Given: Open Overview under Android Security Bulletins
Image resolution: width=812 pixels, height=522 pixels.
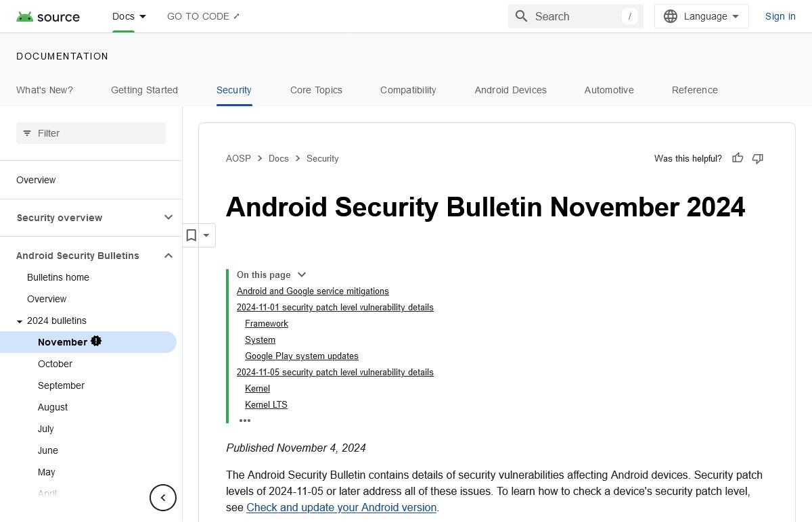Looking at the screenshot, I should click(x=47, y=299).
